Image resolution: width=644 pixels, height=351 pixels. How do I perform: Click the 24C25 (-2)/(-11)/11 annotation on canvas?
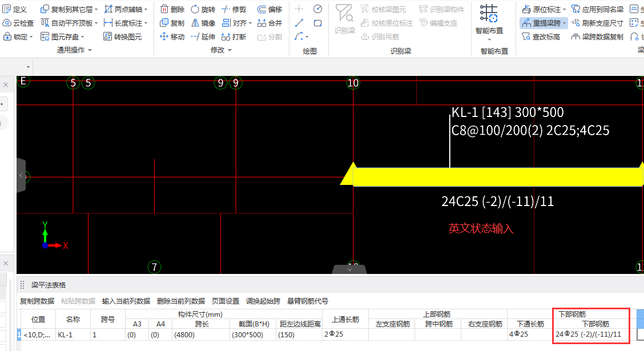[497, 201]
